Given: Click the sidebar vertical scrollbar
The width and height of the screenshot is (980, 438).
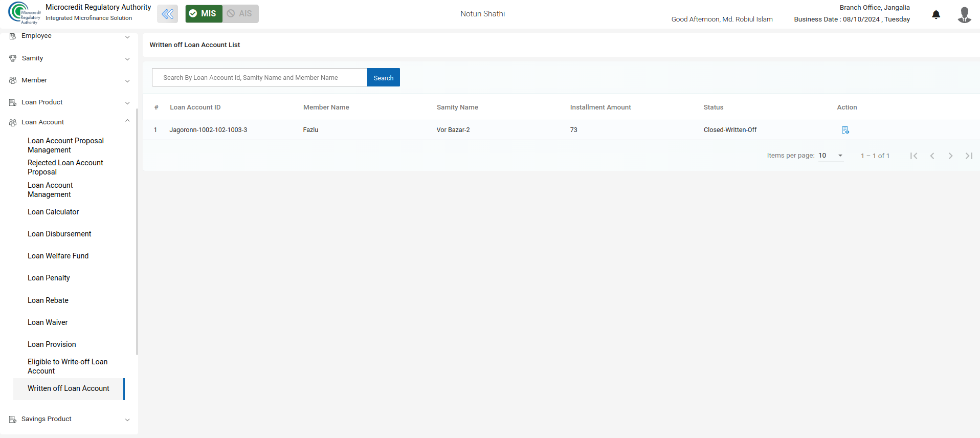Looking at the screenshot, I should (x=137, y=232).
